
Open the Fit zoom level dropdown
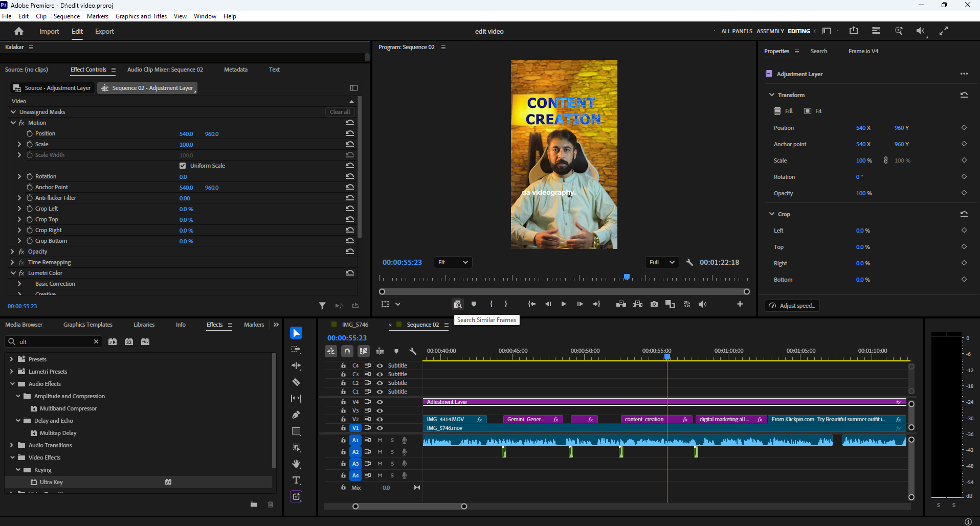click(x=453, y=262)
